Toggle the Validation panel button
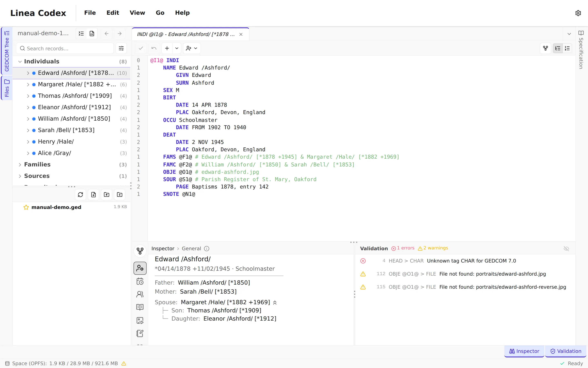588x368 pixels. tap(566, 351)
